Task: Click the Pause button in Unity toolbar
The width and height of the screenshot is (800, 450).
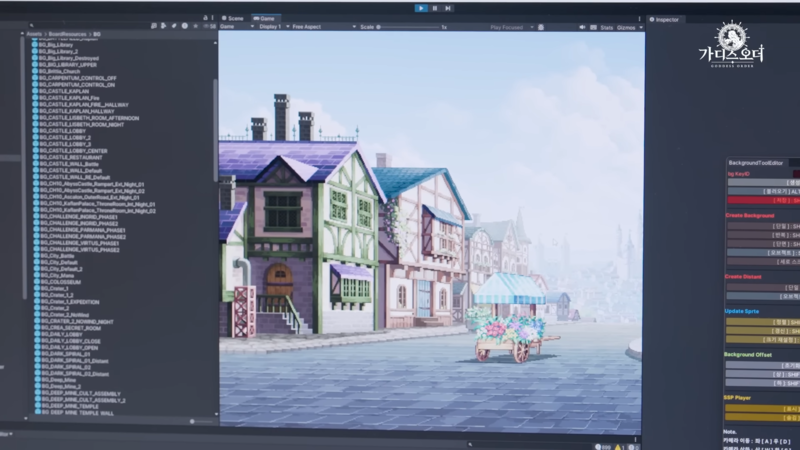Action: (x=435, y=8)
